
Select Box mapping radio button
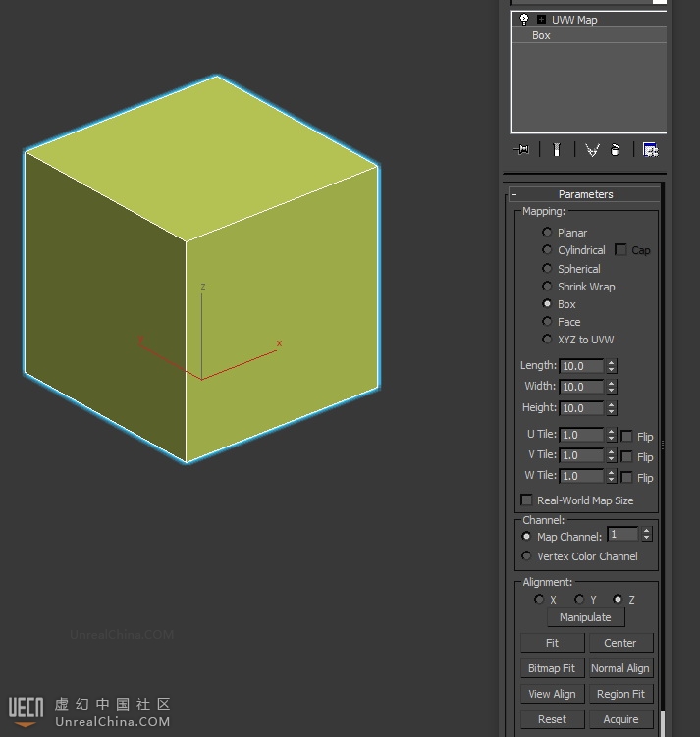(x=547, y=303)
